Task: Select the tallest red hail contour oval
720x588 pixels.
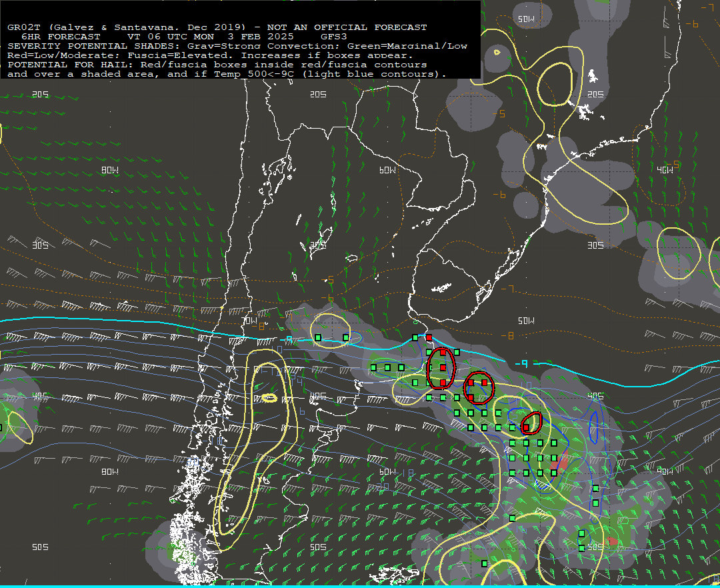Action: (x=441, y=368)
